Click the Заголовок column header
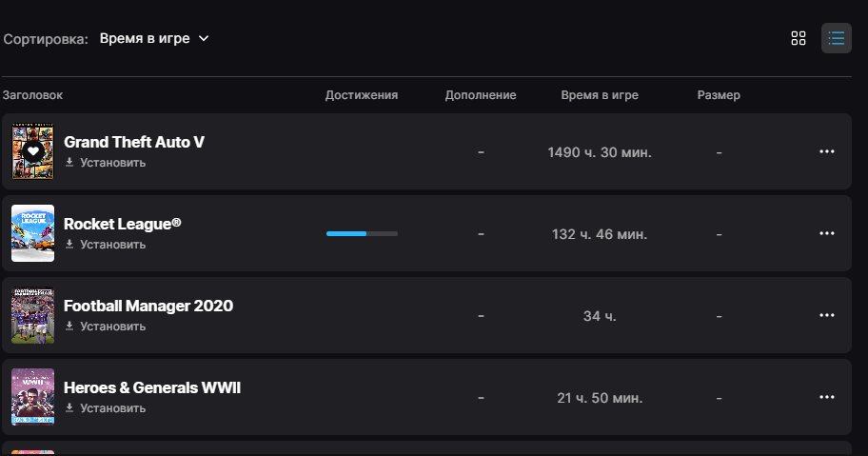This screenshot has width=868, height=456. pos(32,95)
